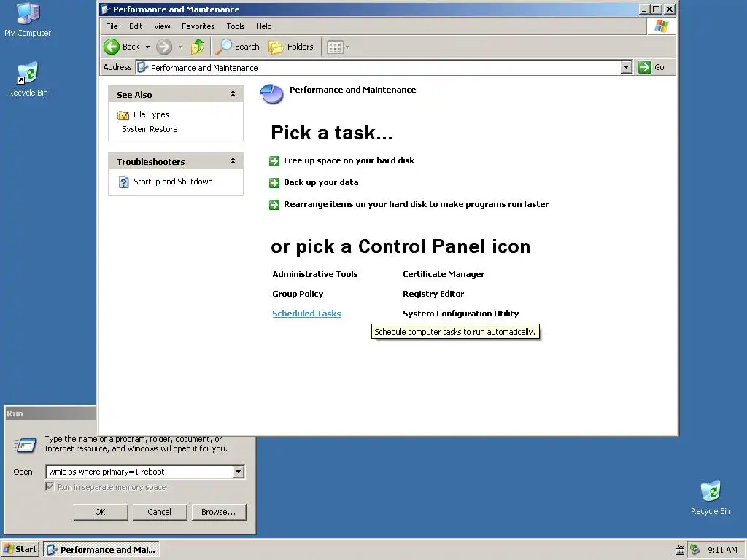Click the Start button
Screen dimensions: 747x560
pos(20,549)
